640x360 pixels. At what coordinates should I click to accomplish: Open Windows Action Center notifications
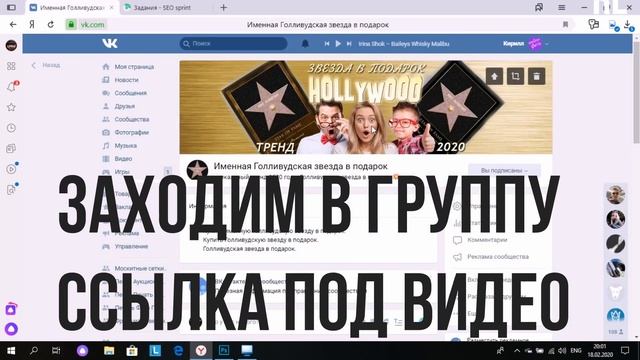click(x=625, y=351)
